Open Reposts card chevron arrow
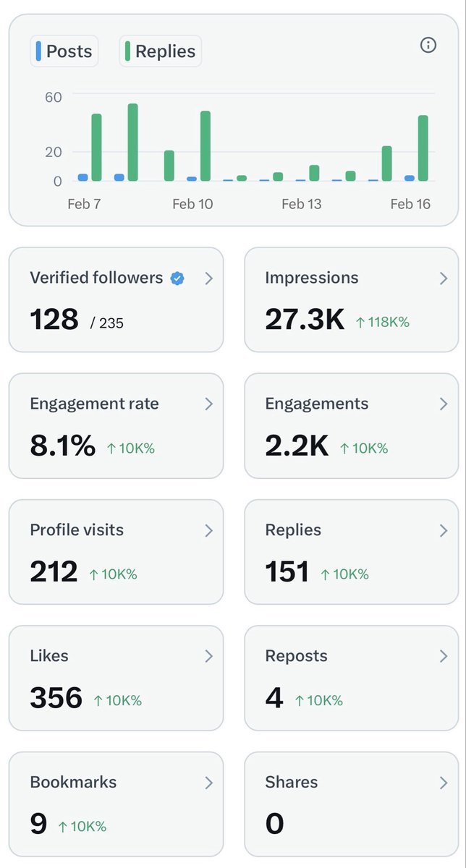Screen dimensions: 466x868 point(444,656)
